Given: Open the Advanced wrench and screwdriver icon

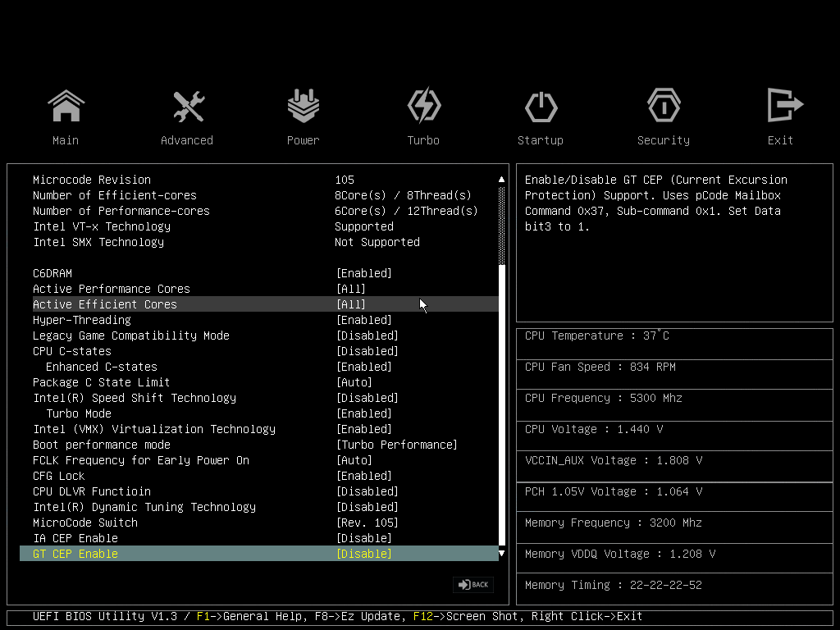Looking at the screenshot, I should (x=187, y=107).
